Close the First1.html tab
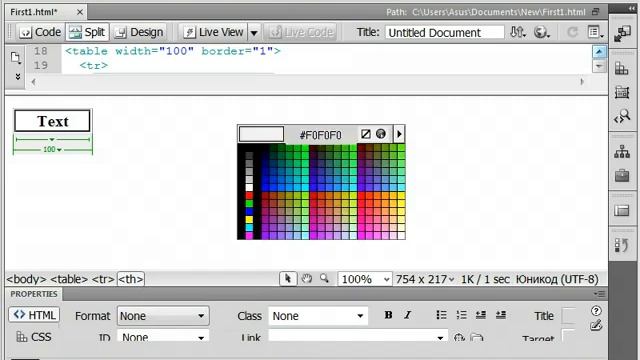640x360 pixels. click(x=80, y=12)
